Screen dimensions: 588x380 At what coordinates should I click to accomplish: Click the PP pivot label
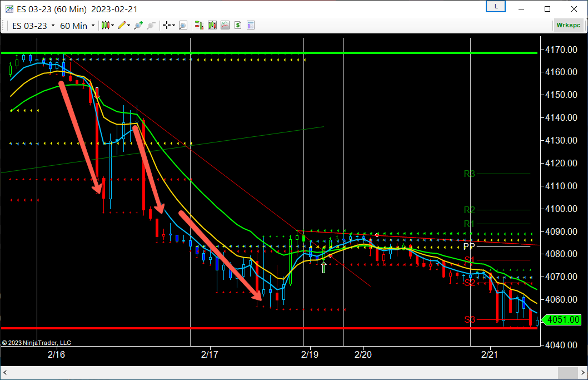[x=469, y=246]
